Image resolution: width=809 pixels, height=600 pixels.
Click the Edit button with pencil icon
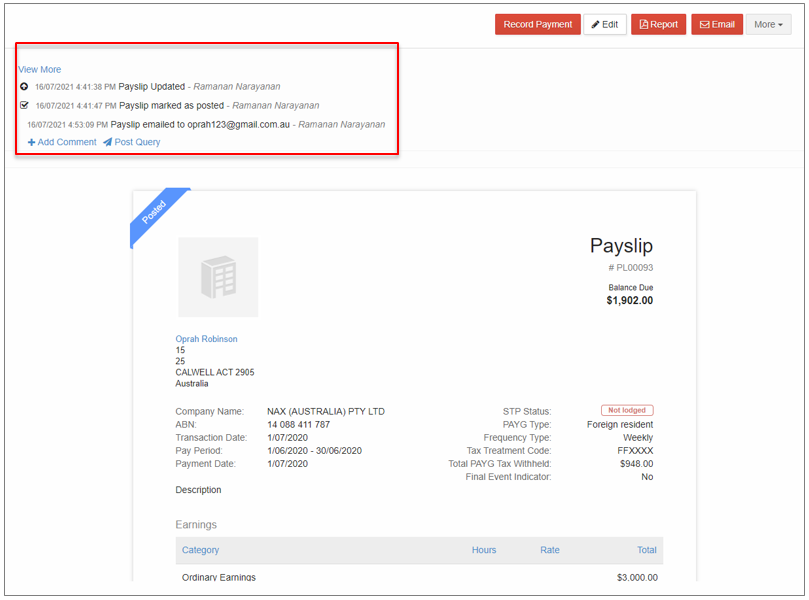(605, 24)
